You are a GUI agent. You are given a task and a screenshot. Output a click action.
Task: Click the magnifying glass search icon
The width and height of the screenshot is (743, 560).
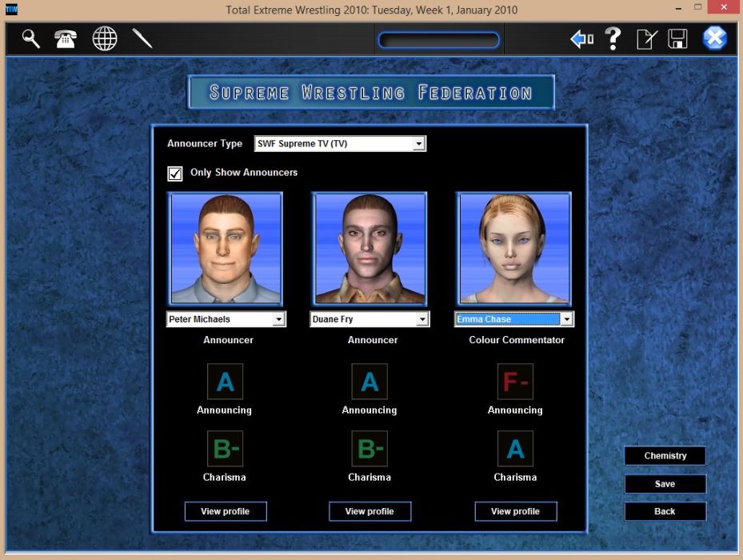pyautogui.click(x=31, y=39)
